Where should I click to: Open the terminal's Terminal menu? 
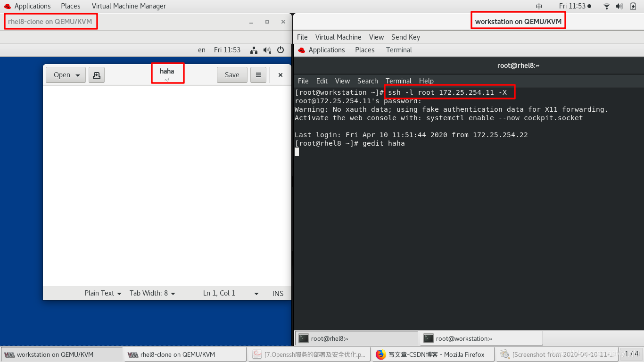(x=398, y=81)
